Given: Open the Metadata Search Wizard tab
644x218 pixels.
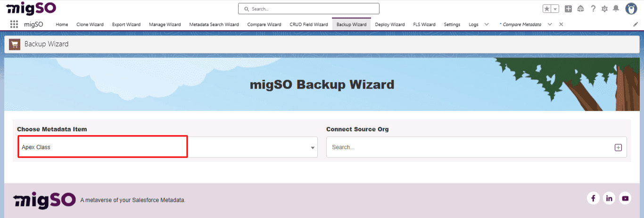Looking at the screenshot, I should pyautogui.click(x=214, y=25).
